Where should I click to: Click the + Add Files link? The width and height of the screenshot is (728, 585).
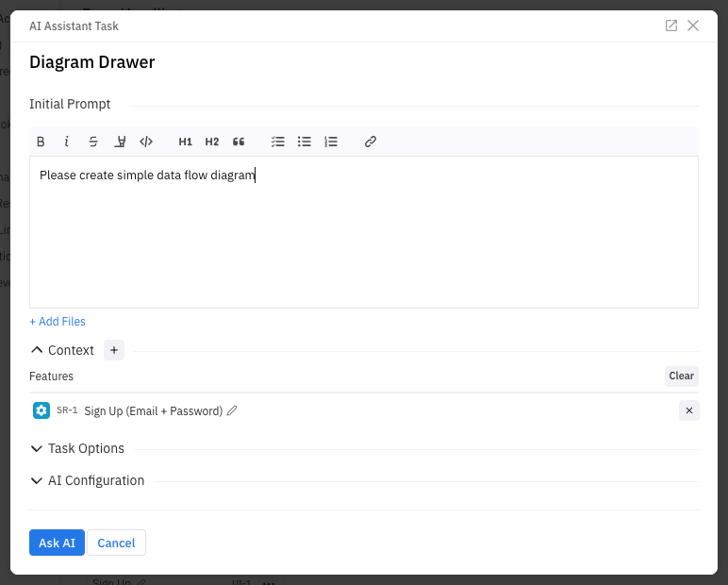point(58,322)
